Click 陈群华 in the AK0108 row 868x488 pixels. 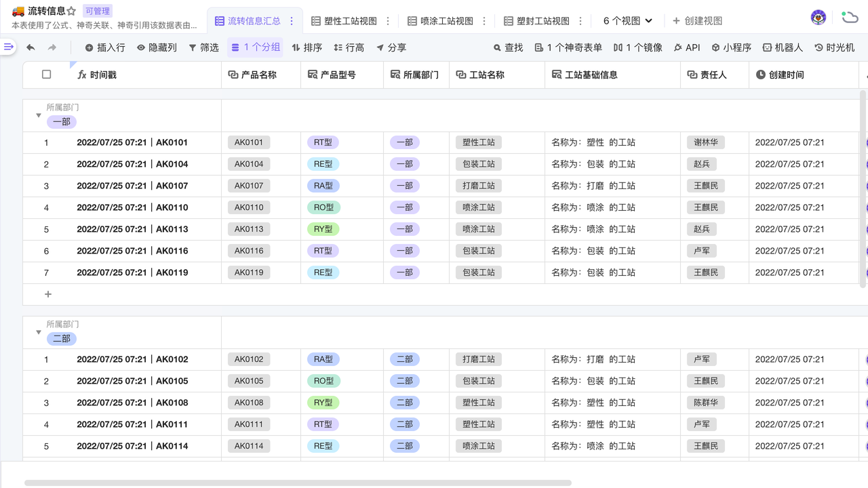[x=706, y=403]
